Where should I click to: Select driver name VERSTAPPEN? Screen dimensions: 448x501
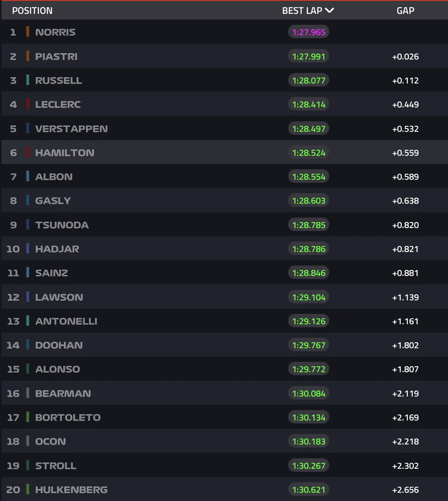point(71,129)
